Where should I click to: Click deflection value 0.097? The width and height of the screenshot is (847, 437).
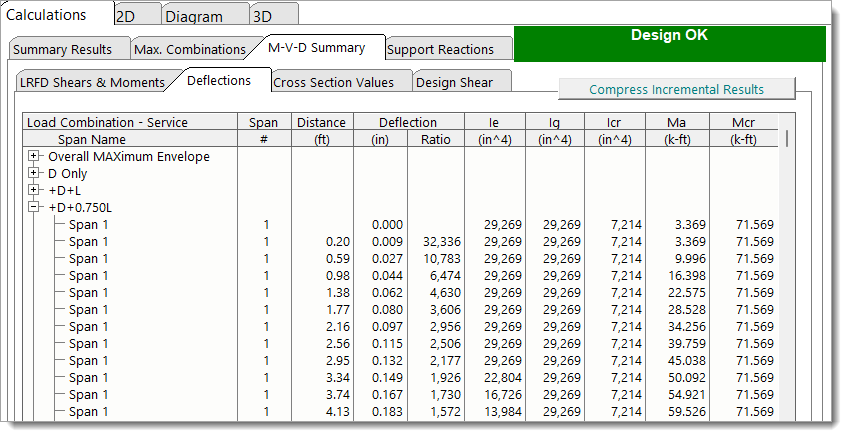(387, 327)
